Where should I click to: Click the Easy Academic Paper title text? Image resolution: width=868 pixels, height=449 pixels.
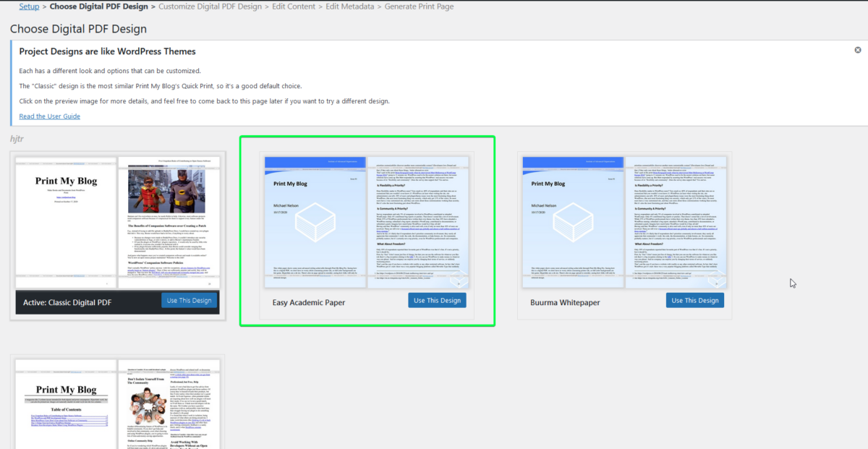(x=309, y=302)
